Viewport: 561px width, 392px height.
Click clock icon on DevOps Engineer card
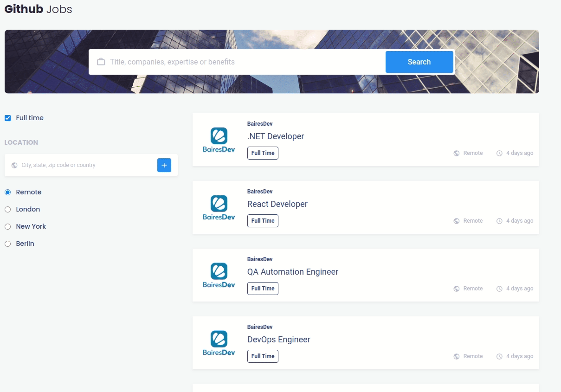coord(499,356)
